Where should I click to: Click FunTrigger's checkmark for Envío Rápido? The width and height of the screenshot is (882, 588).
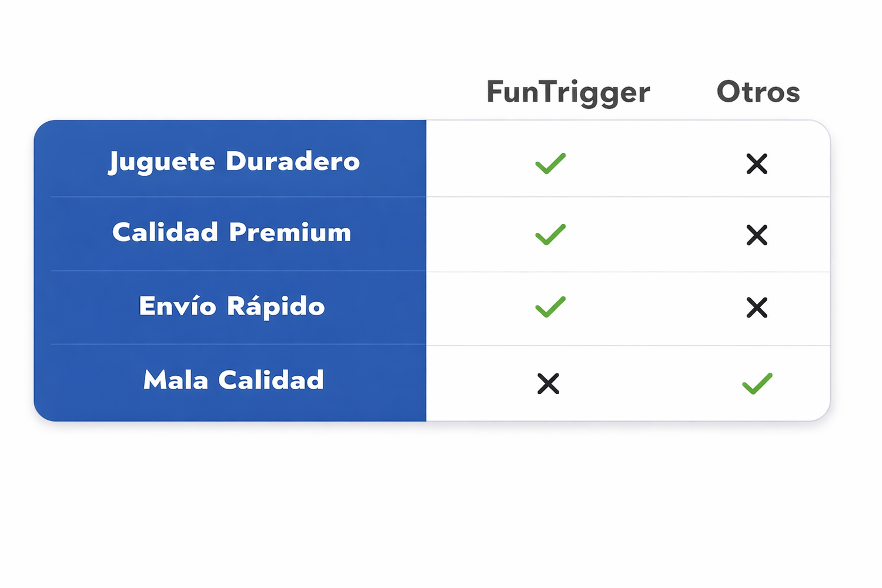click(550, 307)
